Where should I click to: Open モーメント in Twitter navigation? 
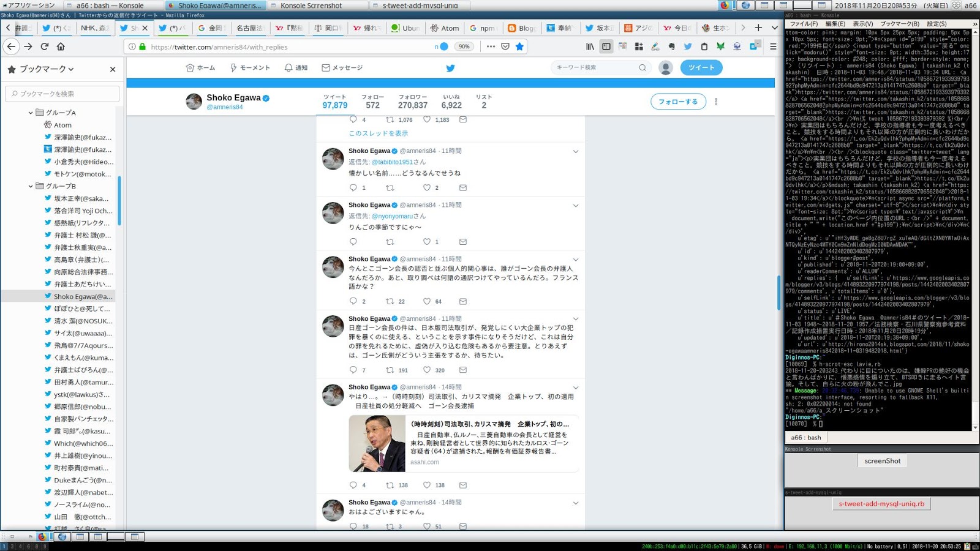(x=250, y=68)
